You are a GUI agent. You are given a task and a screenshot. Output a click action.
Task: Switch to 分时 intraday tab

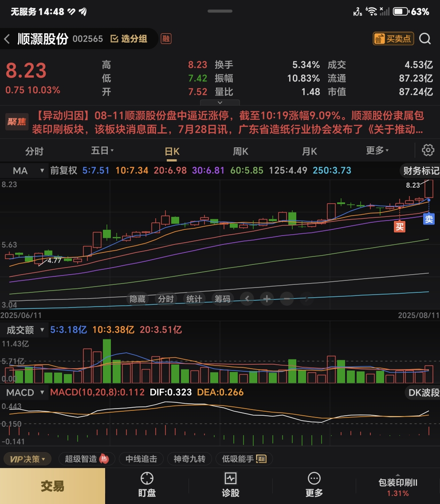point(34,151)
